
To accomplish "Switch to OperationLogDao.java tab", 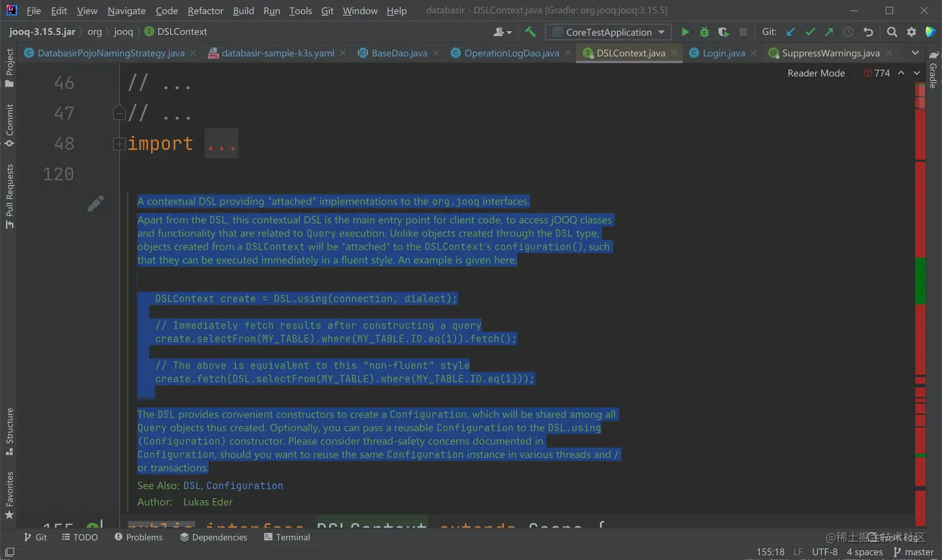I will [511, 53].
